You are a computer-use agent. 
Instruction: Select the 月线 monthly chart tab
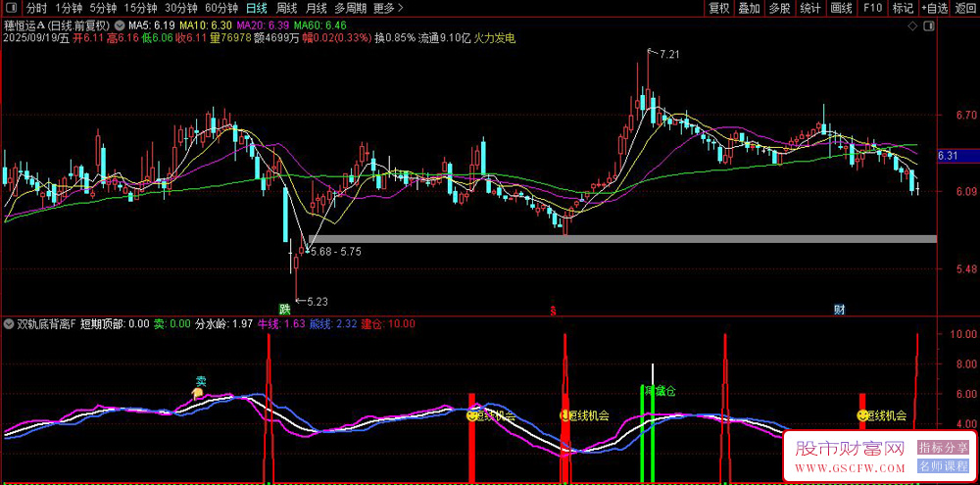click(x=317, y=8)
